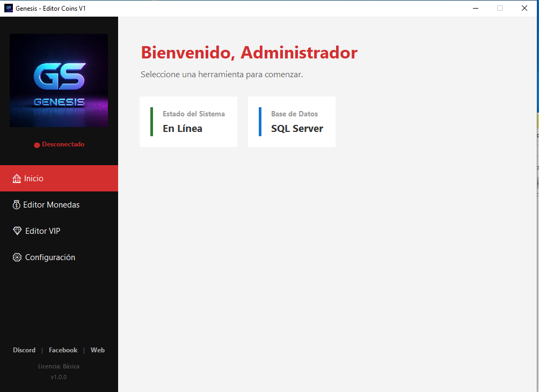
Task: Click the Estado del Sistema card
Action: click(188, 122)
